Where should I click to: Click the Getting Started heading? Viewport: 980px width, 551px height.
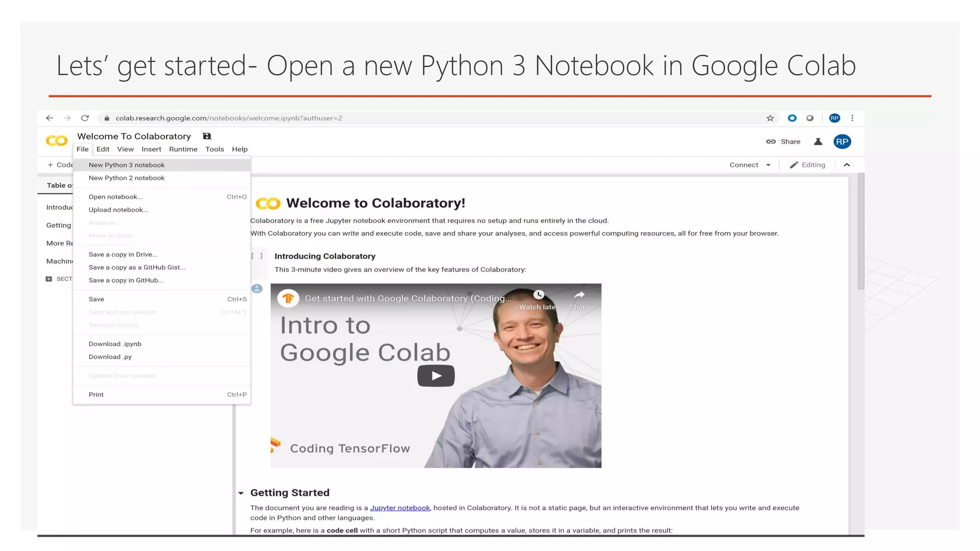pos(290,493)
